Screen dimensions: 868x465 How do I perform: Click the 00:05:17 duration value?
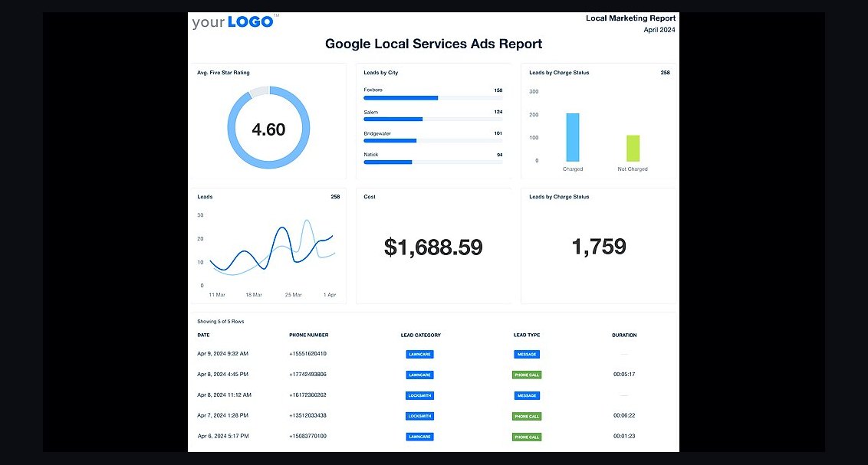pyautogui.click(x=624, y=375)
